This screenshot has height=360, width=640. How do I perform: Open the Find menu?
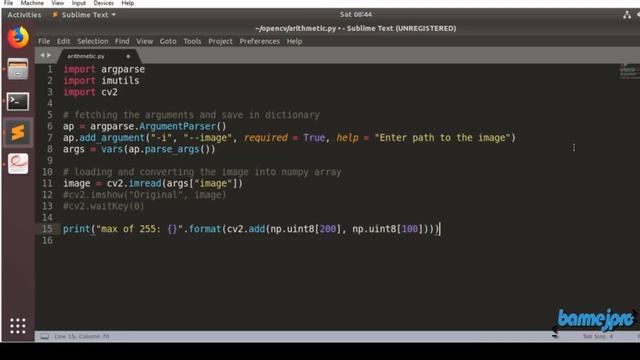click(x=122, y=41)
